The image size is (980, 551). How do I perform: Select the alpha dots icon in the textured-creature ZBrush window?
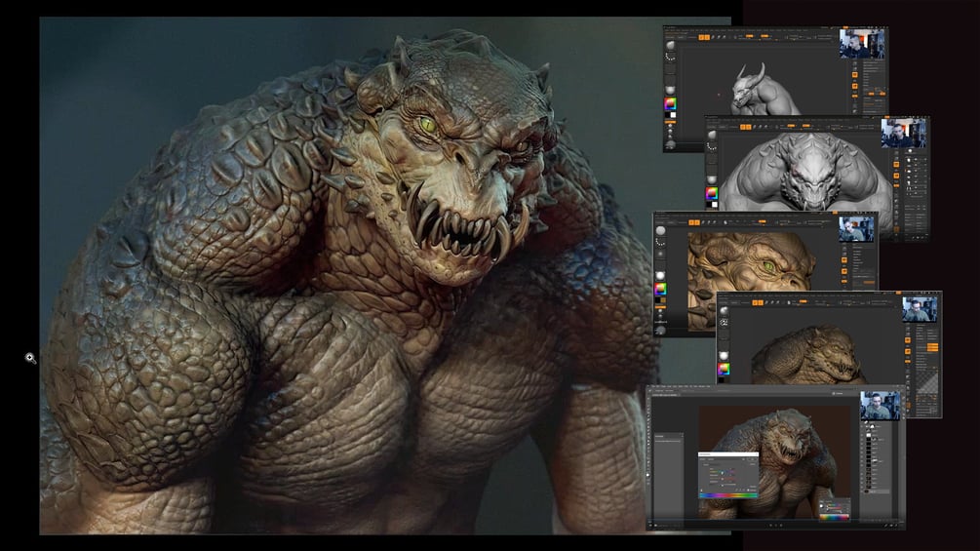pos(724,323)
